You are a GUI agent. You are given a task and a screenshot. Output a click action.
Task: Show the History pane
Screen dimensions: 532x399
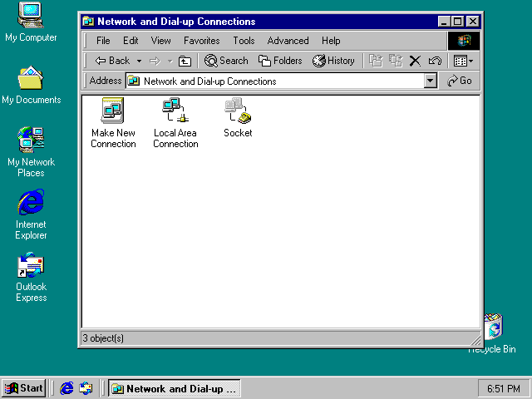(x=333, y=61)
